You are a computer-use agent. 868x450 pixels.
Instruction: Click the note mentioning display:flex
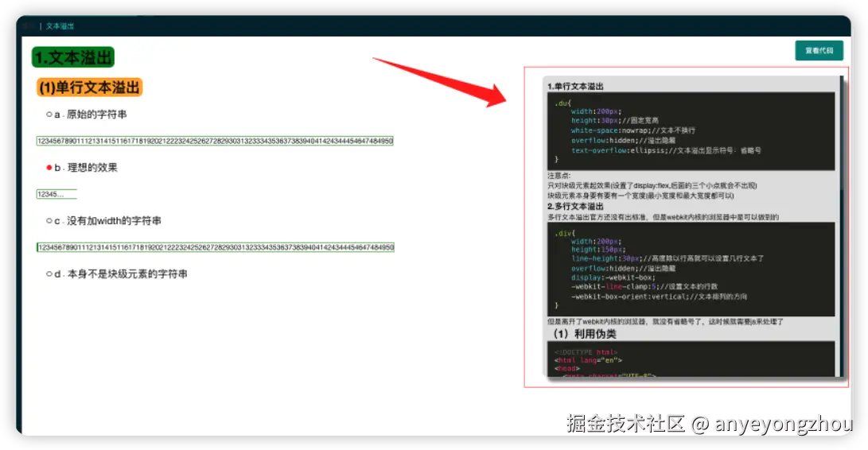[652, 185]
